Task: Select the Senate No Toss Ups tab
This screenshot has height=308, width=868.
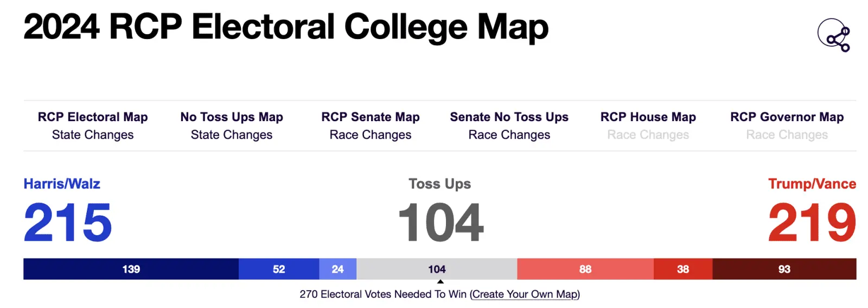Action: pyautogui.click(x=509, y=117)
